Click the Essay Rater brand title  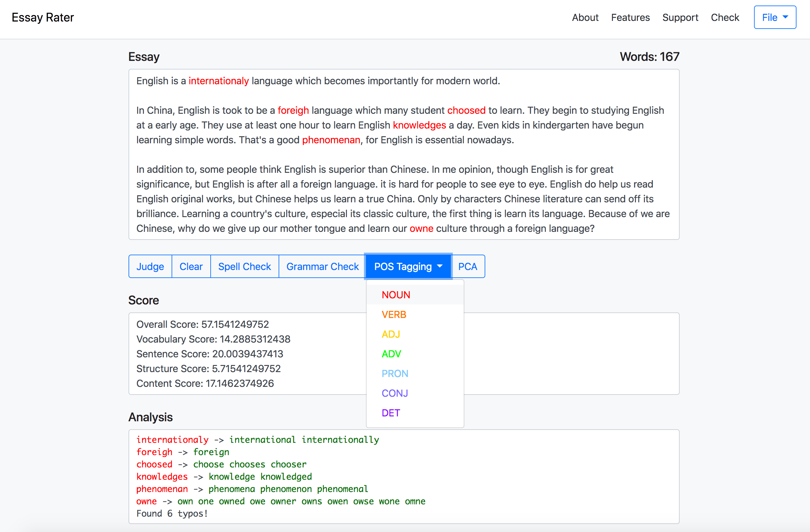[x=42, y=17]
